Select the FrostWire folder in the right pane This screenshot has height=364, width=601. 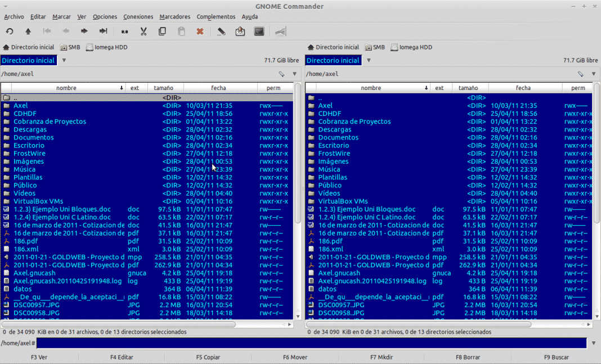point(449,153)
